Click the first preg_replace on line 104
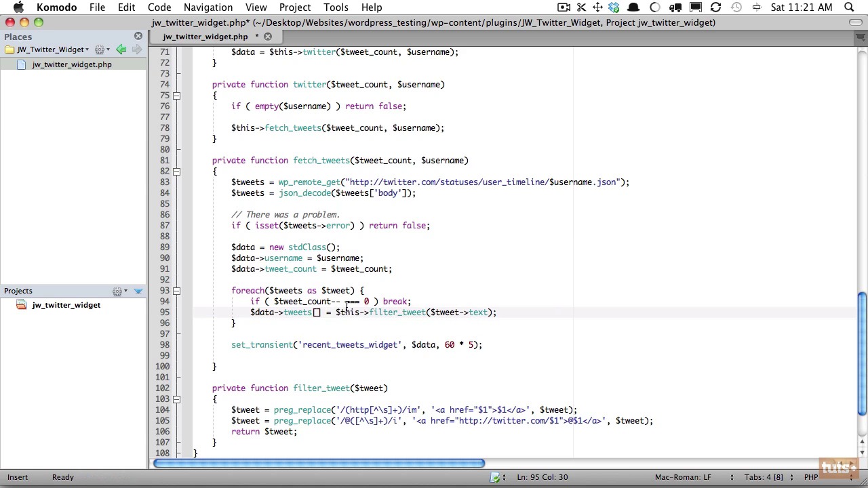Screen dimensions: 868x488 point(302,410)
